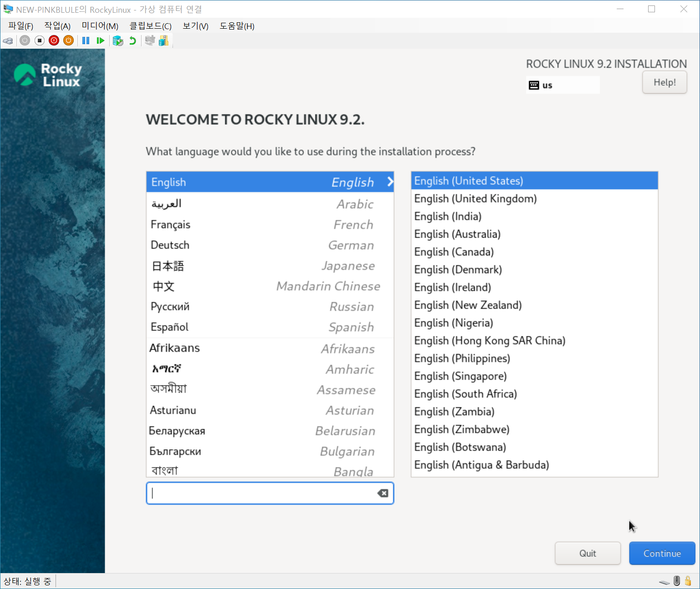Open the 클립보드(C) menu
Viewport: 700px width, 589px height.
(151, 26)
